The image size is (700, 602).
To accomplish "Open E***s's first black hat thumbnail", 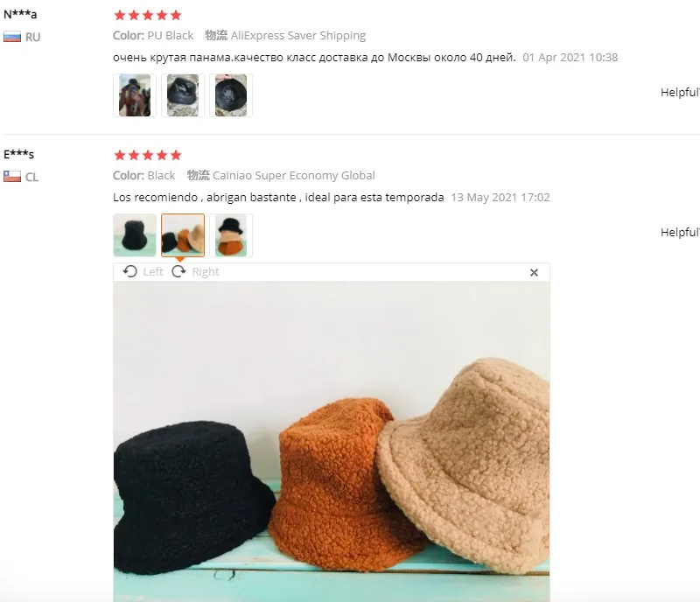I will (135, 235).
